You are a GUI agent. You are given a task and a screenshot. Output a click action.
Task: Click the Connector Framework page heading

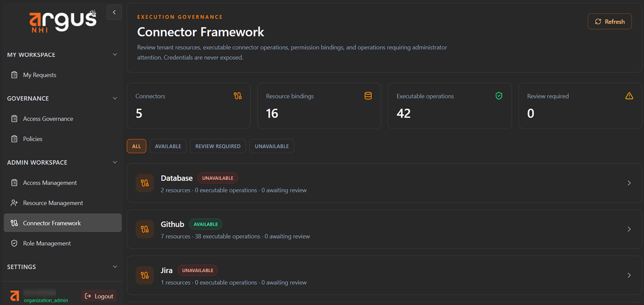(x=200, y=32)
